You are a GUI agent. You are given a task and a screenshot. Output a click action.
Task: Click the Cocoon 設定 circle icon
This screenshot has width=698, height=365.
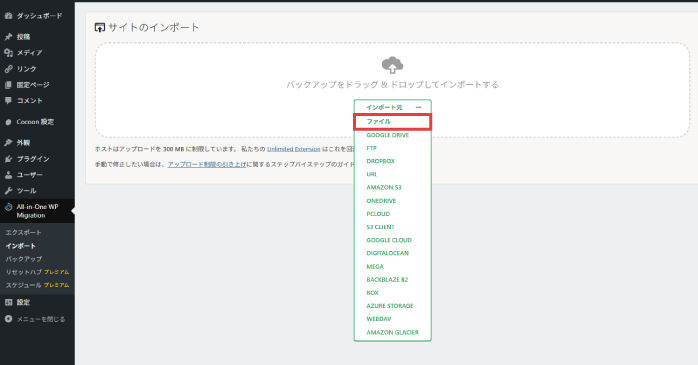click(8, 122)
